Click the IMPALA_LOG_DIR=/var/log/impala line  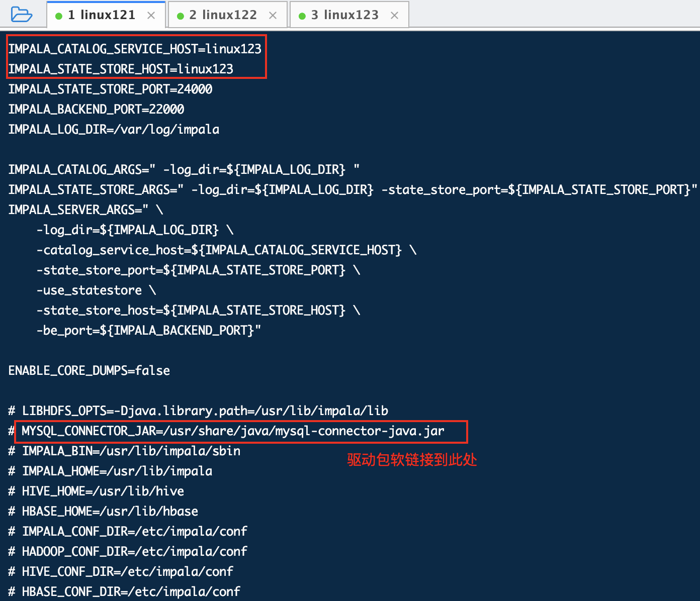click(114, 129)
